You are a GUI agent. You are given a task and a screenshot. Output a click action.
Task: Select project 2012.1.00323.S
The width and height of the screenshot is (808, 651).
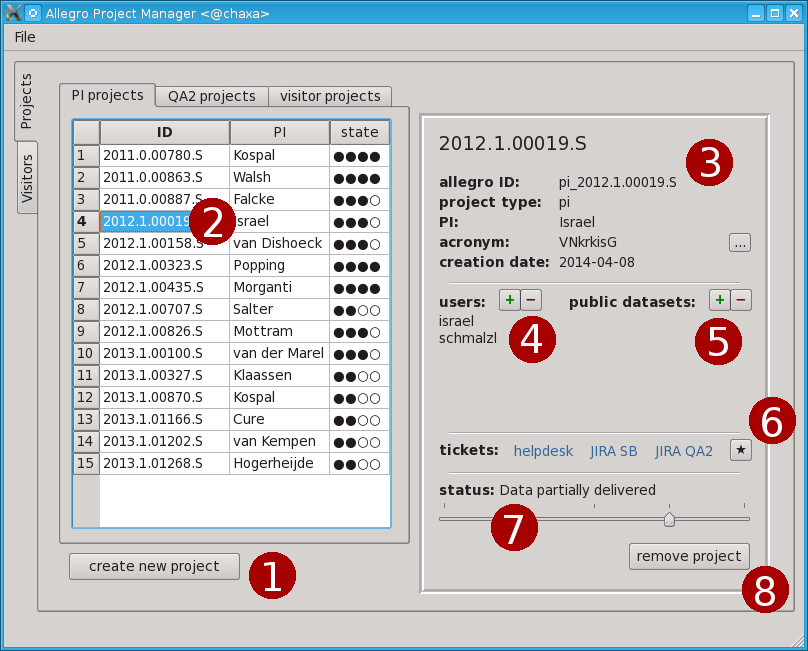click(164, 265)
